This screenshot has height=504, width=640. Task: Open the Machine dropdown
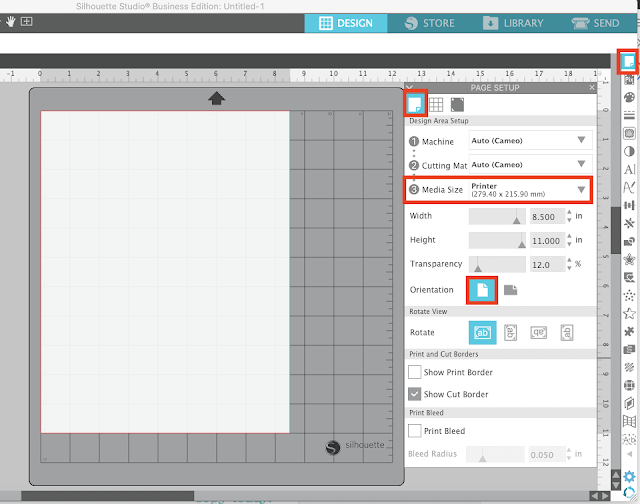pyautogui.click(x=530, y=141)
